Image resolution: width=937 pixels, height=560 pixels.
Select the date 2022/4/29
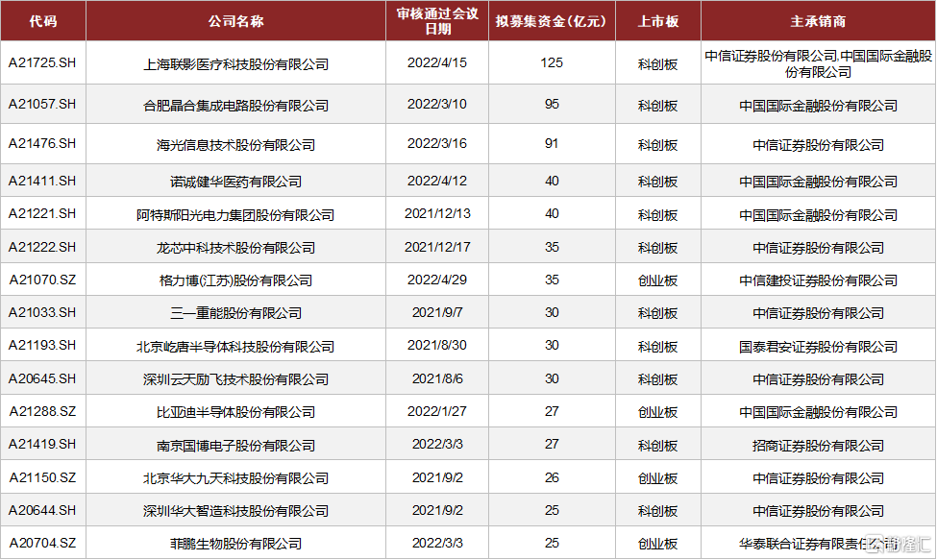click(437, 280)
